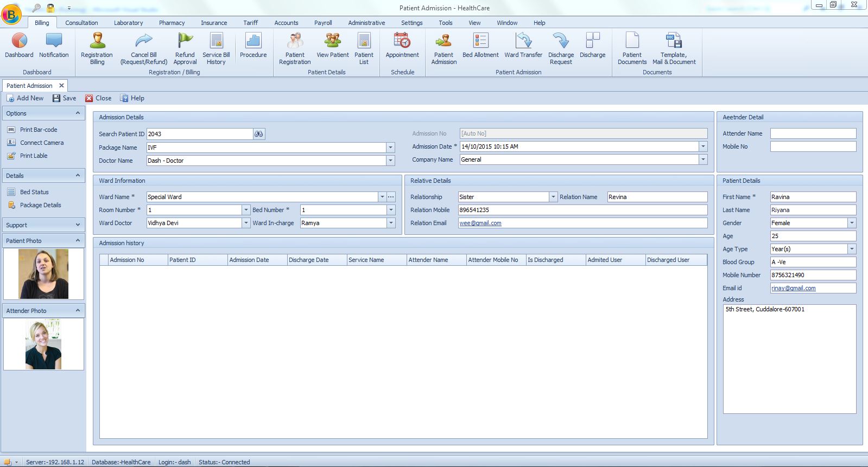Viewport: 868px width, 467px height.
Task: Open the Ward In-charge dropdown
Action: point(391,223)
